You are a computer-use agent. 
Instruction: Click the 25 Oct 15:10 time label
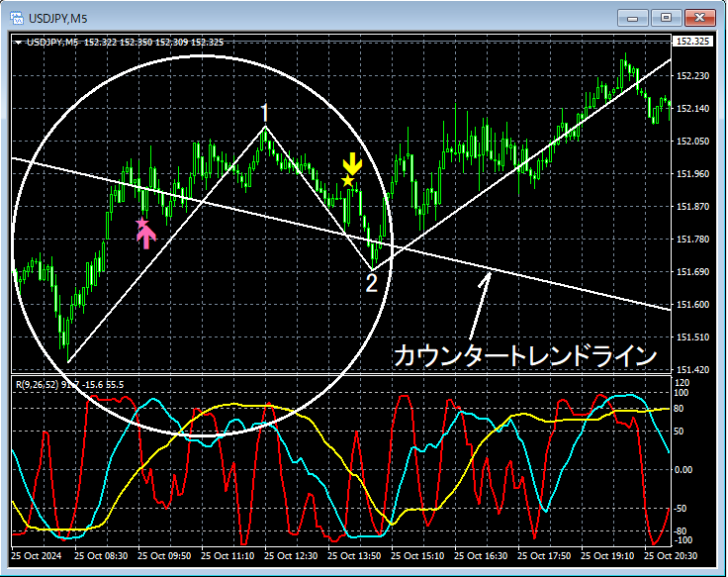[x=417, y=556]
